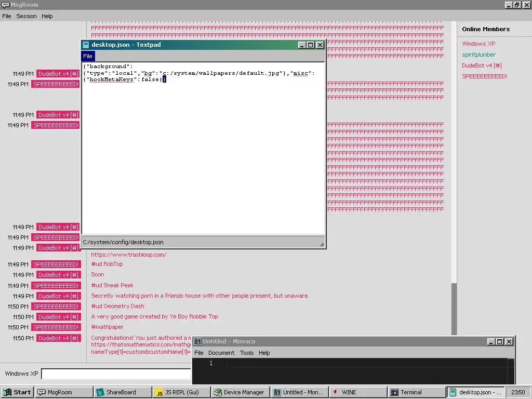Click the MsgRoom window title icon
The image size is (532, 399).
(x=5, y=5)
